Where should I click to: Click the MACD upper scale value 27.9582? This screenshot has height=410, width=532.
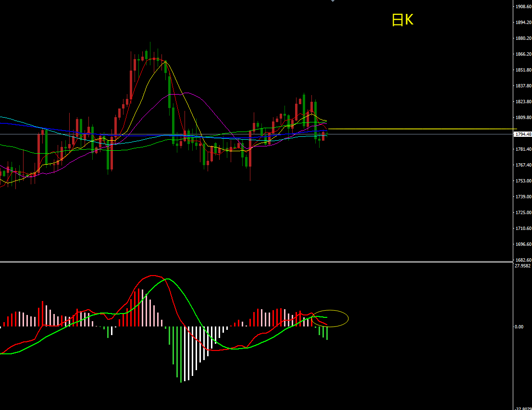(522, 266)
